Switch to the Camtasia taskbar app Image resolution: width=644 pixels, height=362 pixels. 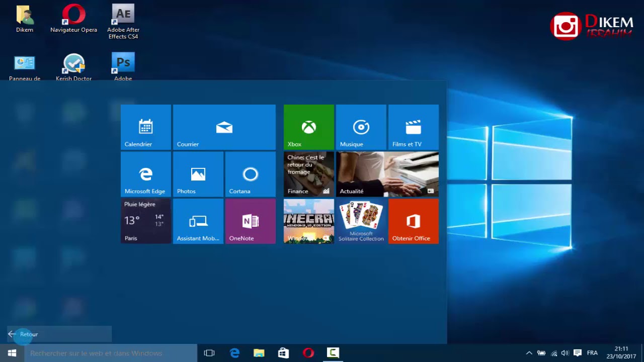tap(333, 353)
